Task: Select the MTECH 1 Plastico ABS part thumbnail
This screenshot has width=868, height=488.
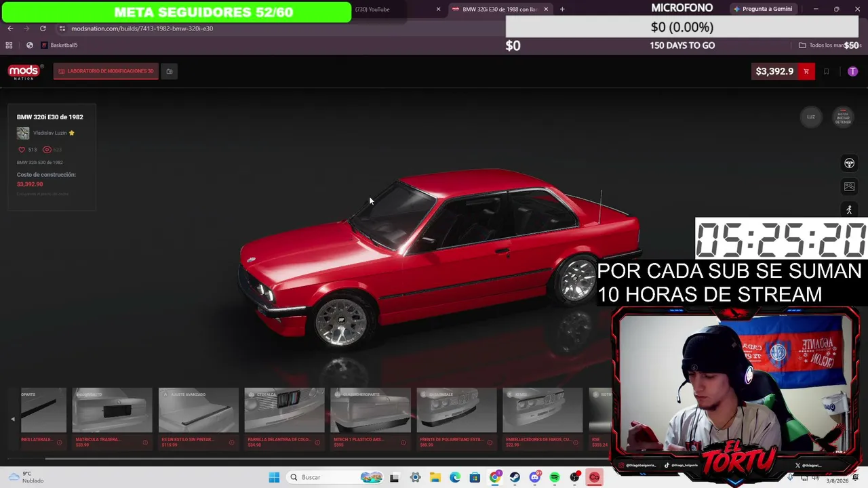Action: click(370, 410)
